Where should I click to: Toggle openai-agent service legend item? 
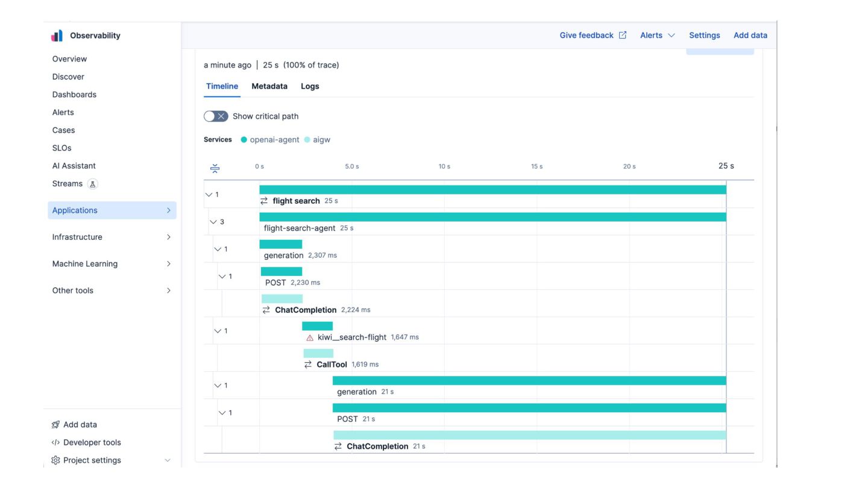pyautogui.click(x=270, y=140)
